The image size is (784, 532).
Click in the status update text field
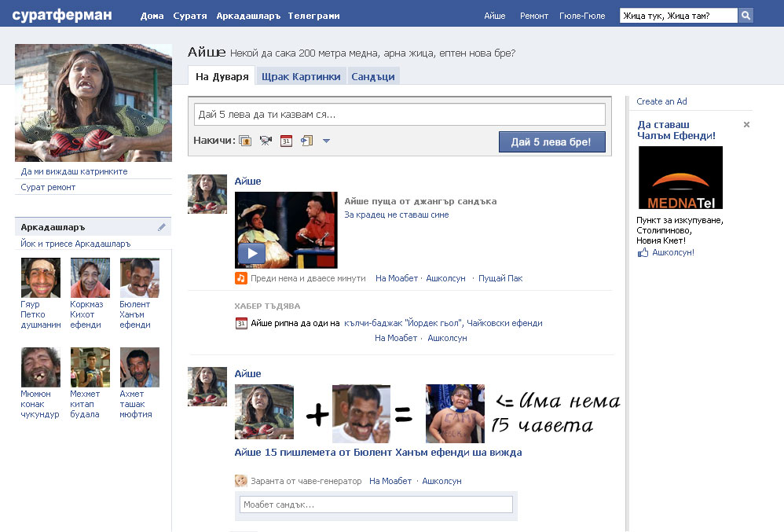tap(400, 114)
